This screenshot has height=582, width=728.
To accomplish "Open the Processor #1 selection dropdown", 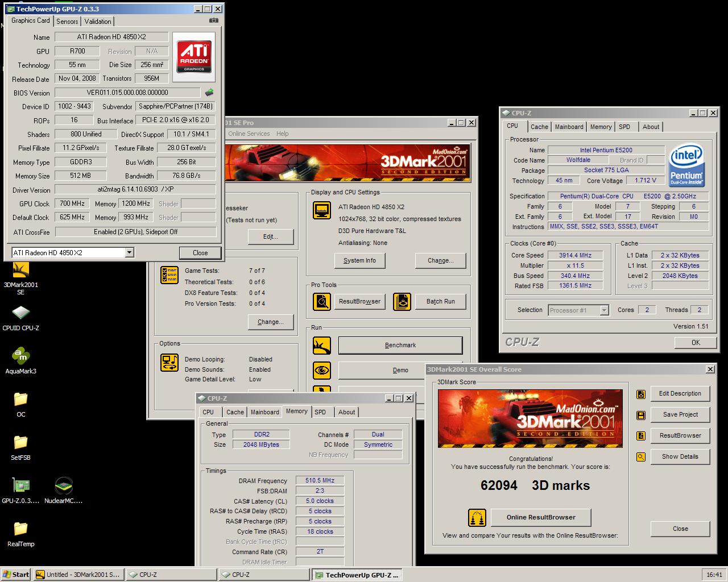I will (x=605, y=310).
